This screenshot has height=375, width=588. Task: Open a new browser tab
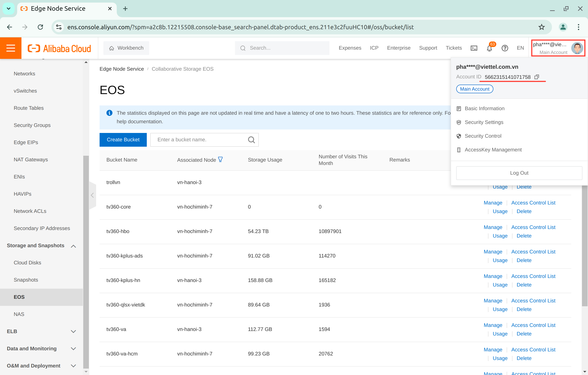[x=125, y=9]
